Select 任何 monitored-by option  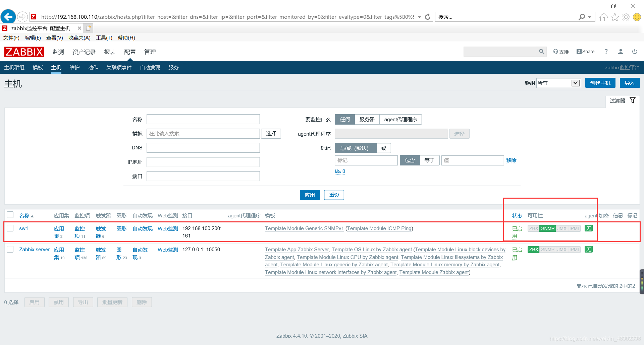[345, 120]
